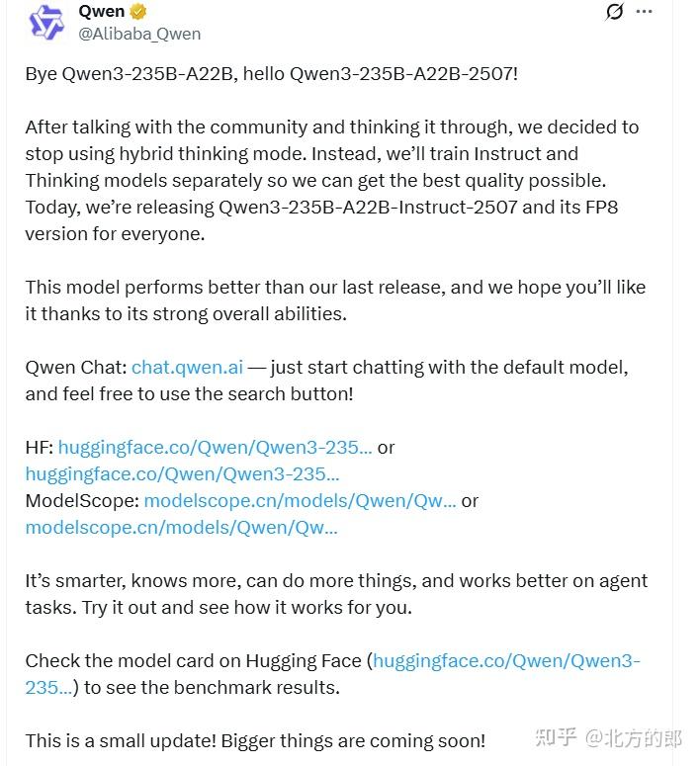Open the huggingface.co link directly below HF:
This screenshot has width=700, height=766.
click(182, 473)
